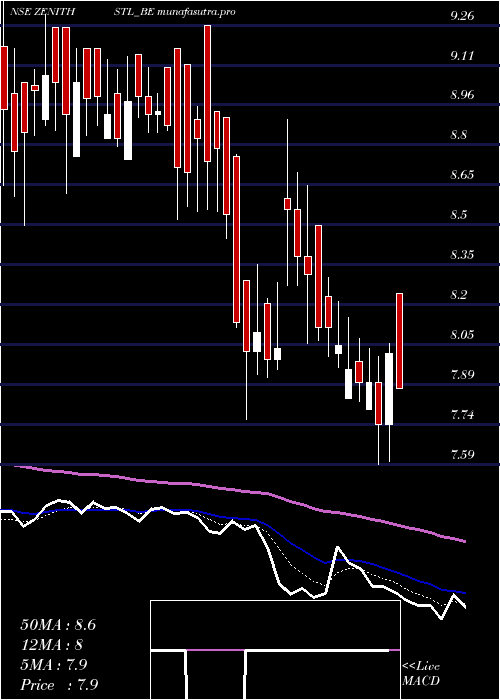
Task: Click the 8.5 price axis label
Action: (459, 215)
